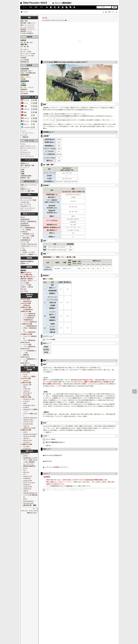Click the green mail icon near 17.8ms
The height and width of the screenshot is (644, 138).
pos(106,12)
